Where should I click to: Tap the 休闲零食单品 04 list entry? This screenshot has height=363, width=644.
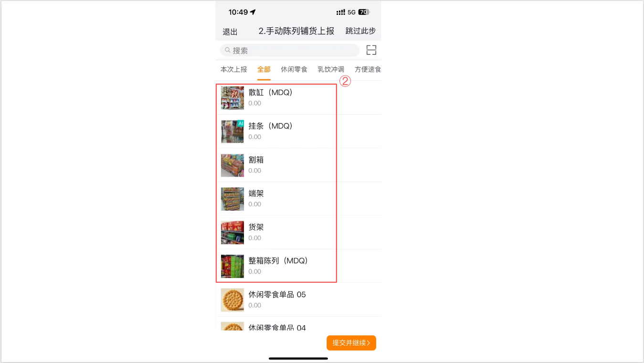pos(277,327)
